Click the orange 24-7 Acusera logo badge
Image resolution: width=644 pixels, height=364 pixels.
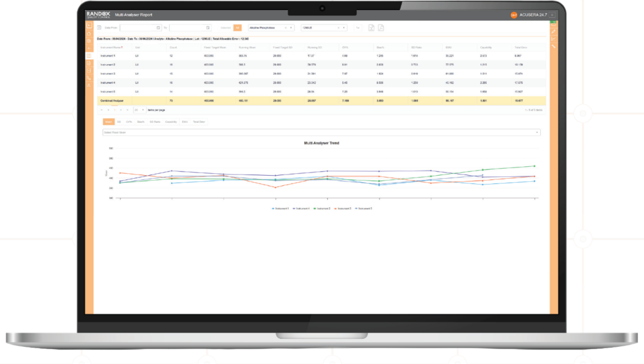(x=514, y=15)
